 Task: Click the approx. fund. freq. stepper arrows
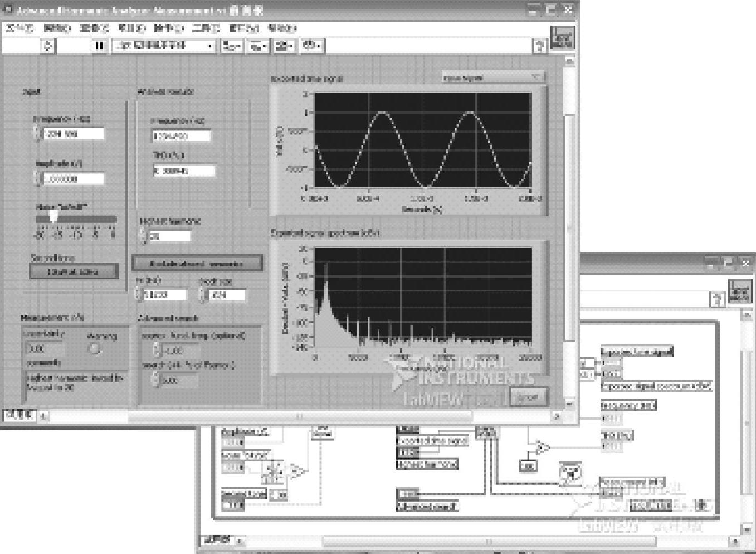(157, 350)
